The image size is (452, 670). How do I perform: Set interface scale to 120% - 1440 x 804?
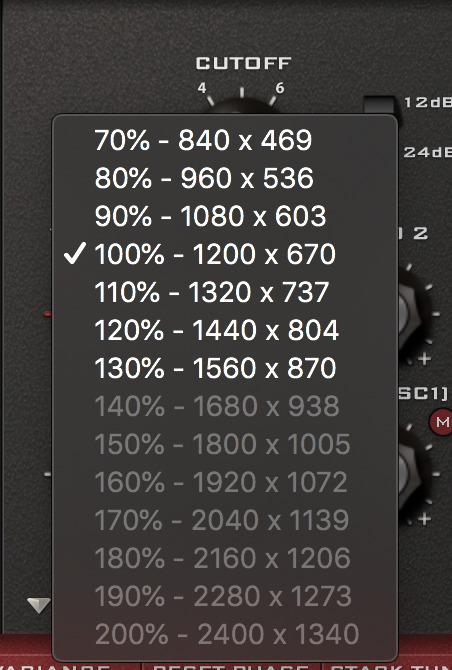pyautogui.click(x=225, y=330)
